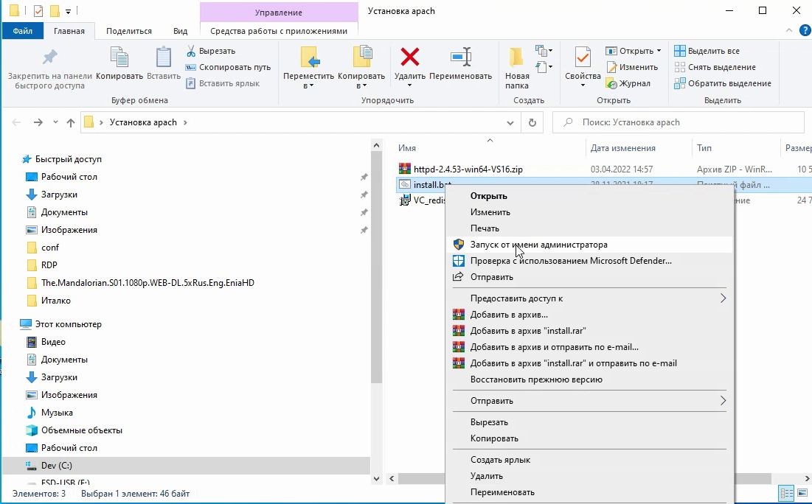Switch to large thumbnails view icon
The image size is (812, 504).
pos(802,492)
